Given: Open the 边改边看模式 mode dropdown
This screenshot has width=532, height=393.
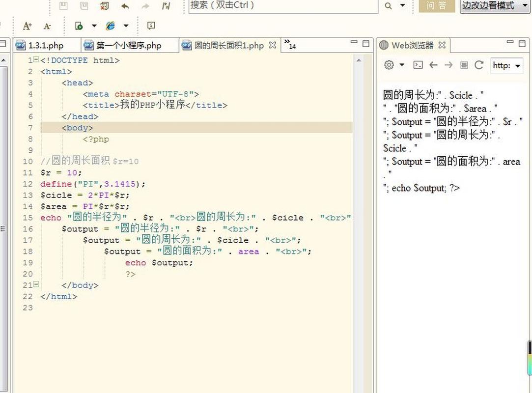Looking at the screenshot, I should point(495,6).
